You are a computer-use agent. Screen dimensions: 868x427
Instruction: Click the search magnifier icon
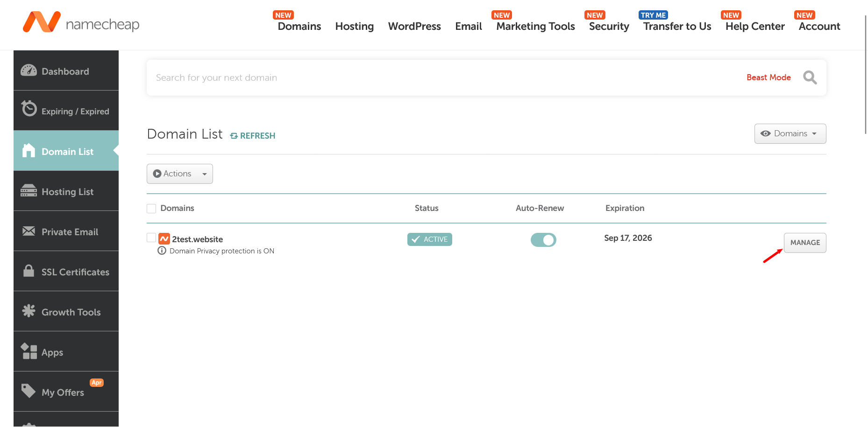point(810,77)
